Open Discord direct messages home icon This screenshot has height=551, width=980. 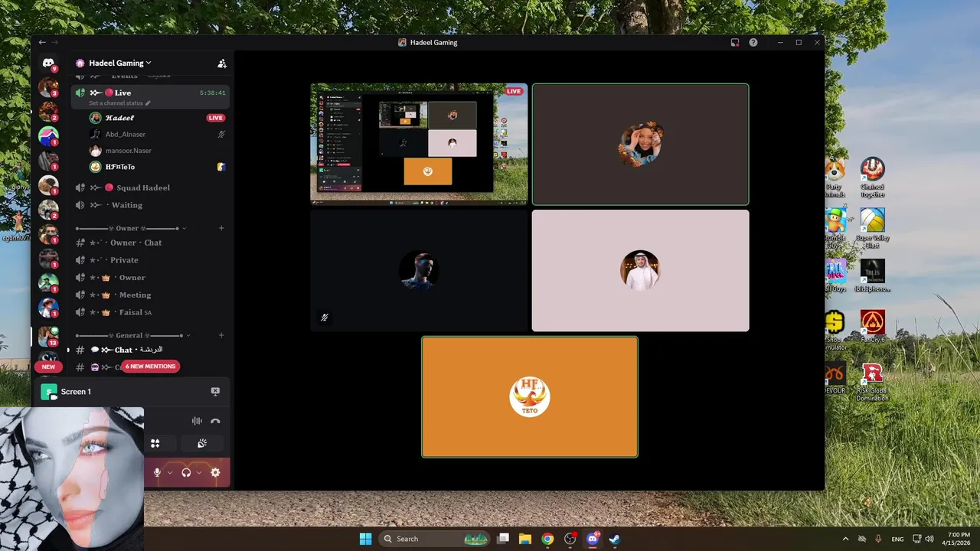(48, 64)
